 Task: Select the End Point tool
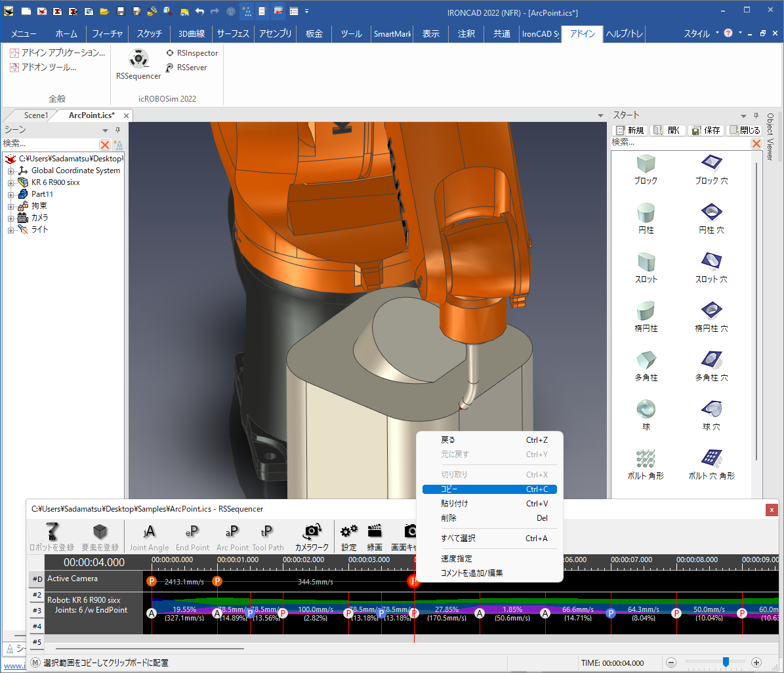pos(192,537)
